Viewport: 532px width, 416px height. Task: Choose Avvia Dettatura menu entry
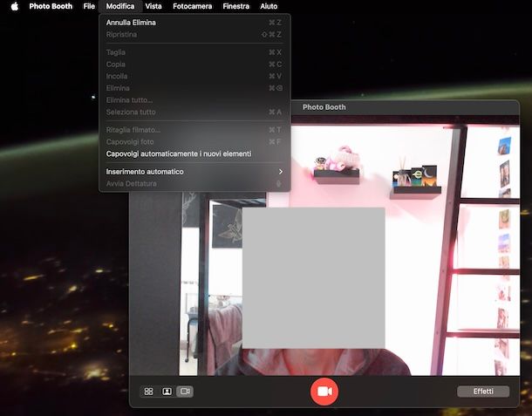coord(194,183)
